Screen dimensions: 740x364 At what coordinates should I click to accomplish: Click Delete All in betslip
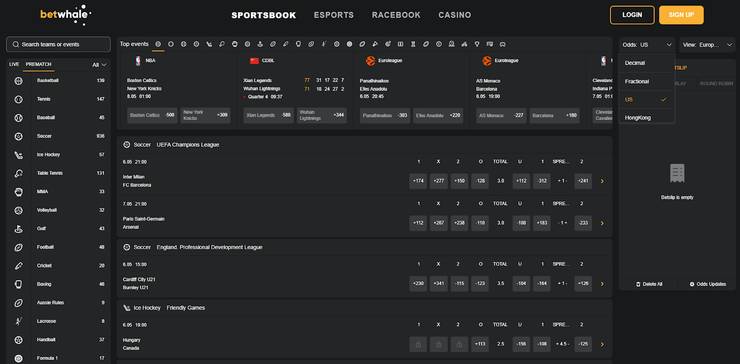click(649, 284)
